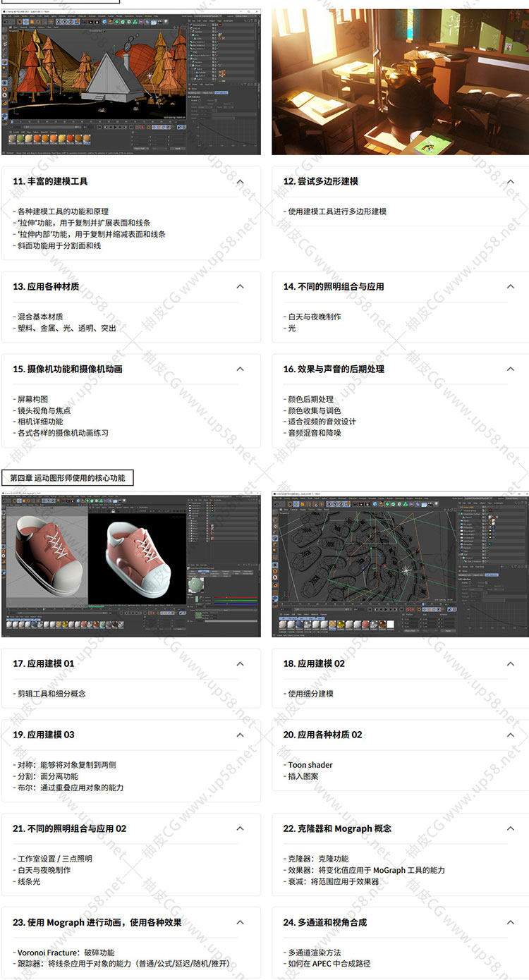The width and height of the screenshot is (529, 980).
Task: Select the line 多通道渲染方法
Action: pos(312,953)
